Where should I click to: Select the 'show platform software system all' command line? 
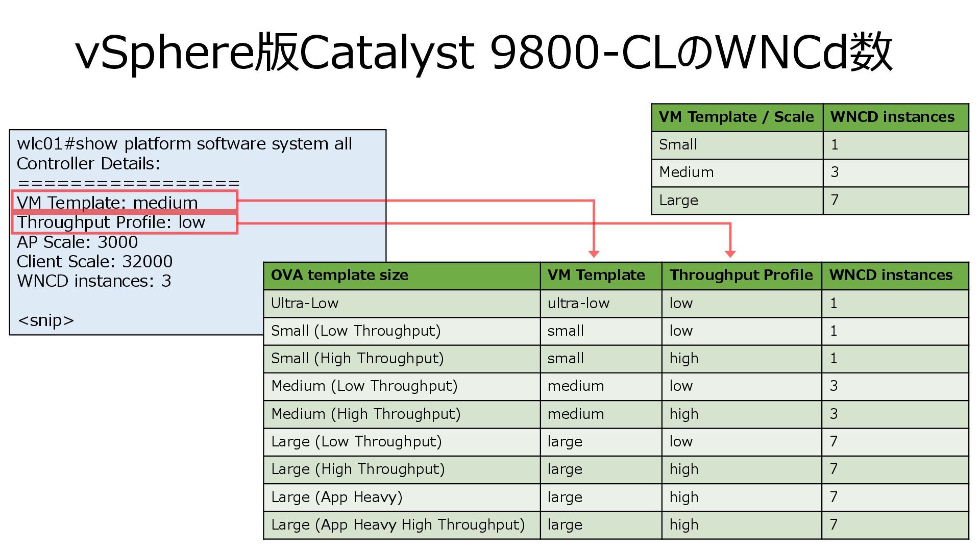[184, 144]
